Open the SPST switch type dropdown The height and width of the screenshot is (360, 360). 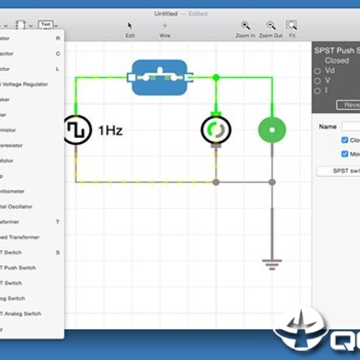(338, 171)
